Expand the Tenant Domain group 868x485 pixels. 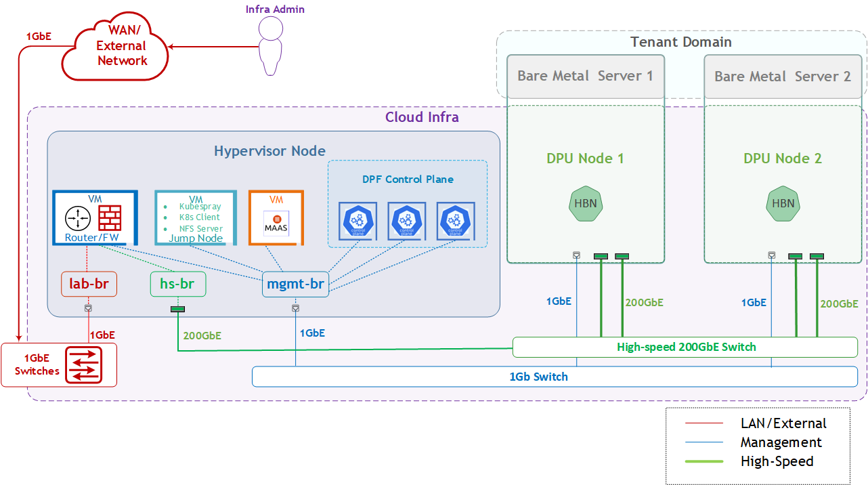click(x=680, y=42)
